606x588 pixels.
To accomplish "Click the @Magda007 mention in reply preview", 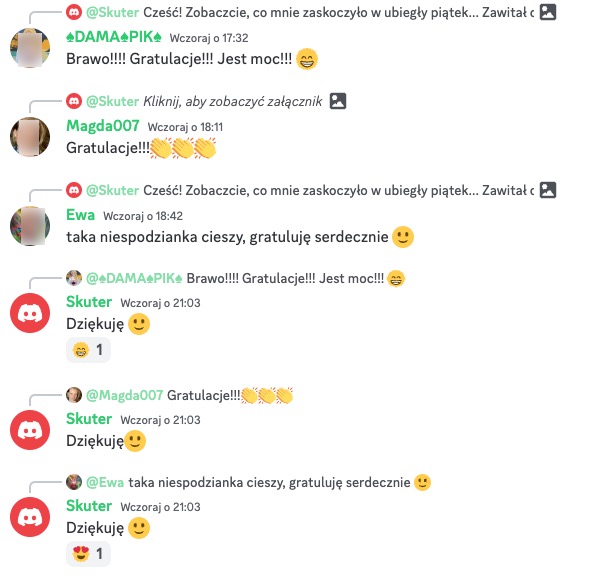I will (124, 395).
